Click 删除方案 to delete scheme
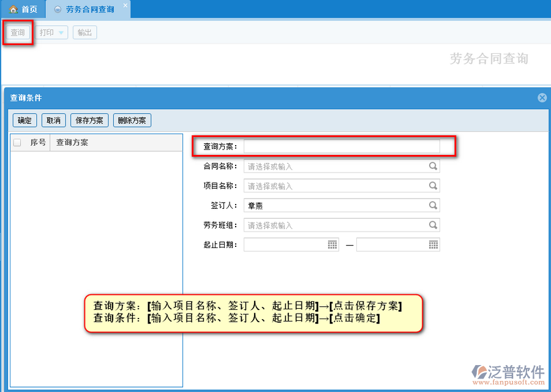The height and width of the screenshot is (392, 551). (132, 120)
